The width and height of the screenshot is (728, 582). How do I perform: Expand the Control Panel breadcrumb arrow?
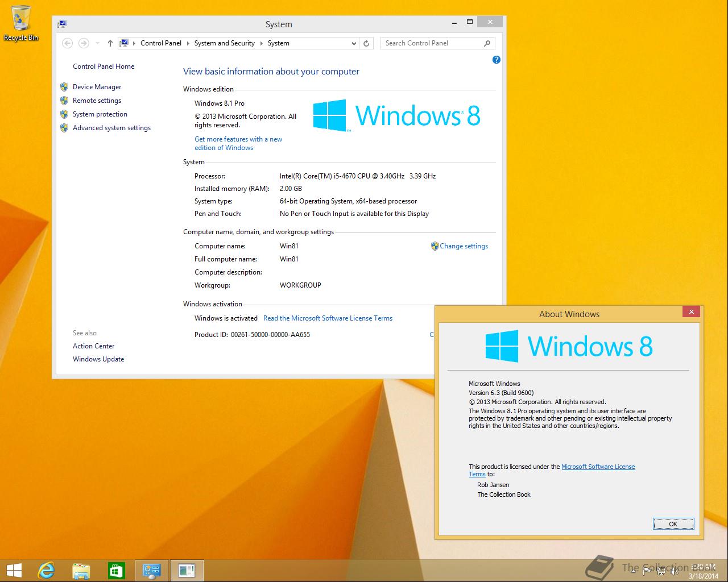(x=188, y=43)
